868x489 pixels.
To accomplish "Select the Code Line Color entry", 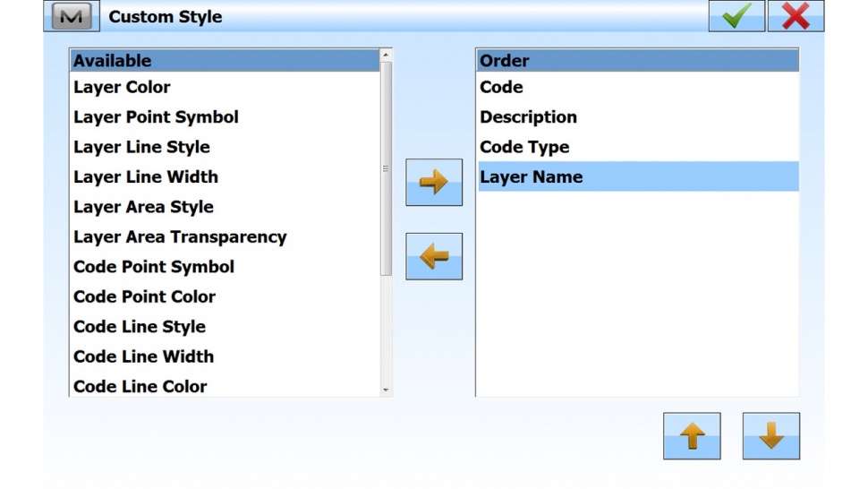I will (140, 387).
